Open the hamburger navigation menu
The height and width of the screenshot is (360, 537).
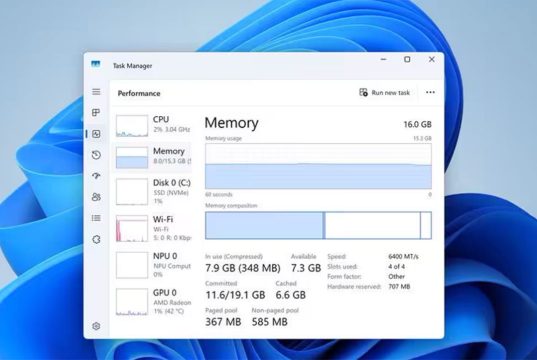coord(96,92)
